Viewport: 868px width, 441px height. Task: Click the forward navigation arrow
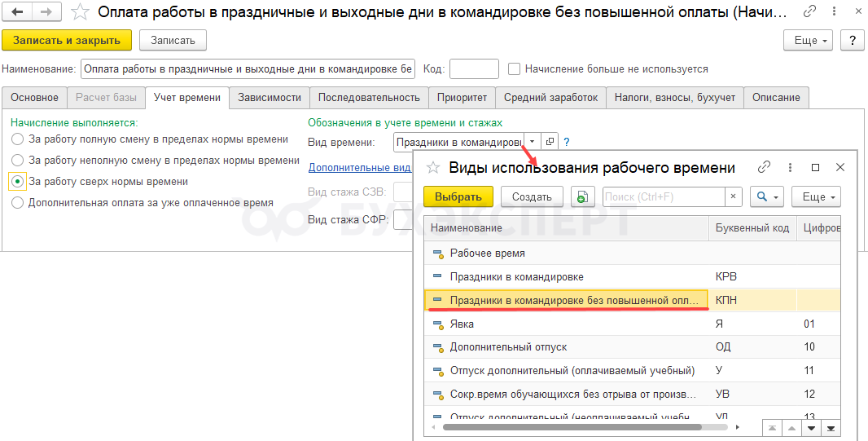point(46,12)
